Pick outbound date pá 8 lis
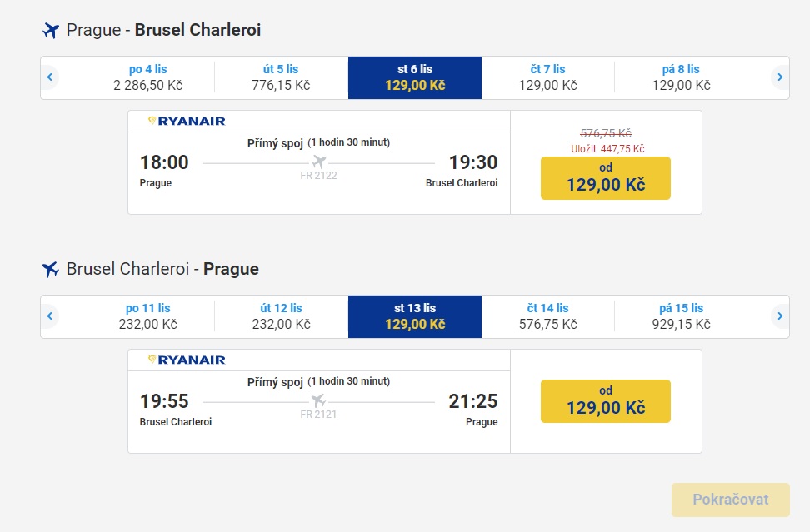Viewport: 810px width, 532px height. click(x=681, y=77)
